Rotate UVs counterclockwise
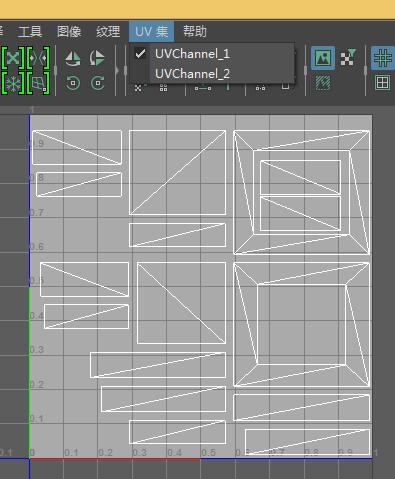Screen dimensions: 395x479 73,83
